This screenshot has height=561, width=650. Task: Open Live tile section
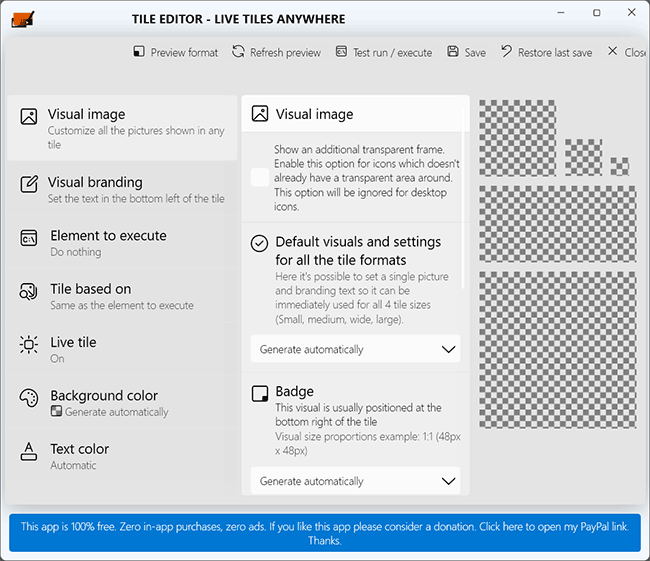coord(122,350)
